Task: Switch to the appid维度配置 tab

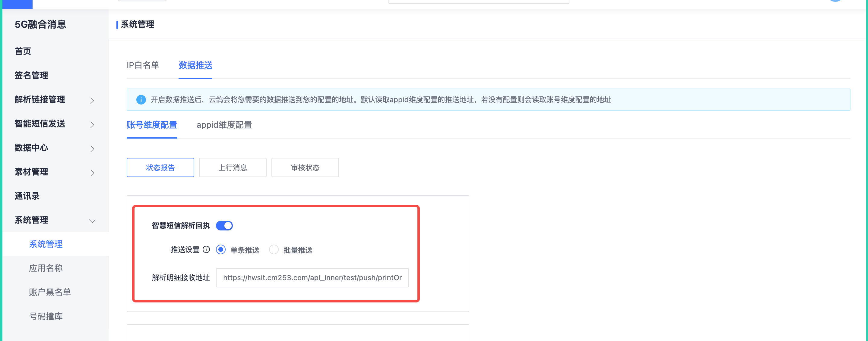Action: 224,125
